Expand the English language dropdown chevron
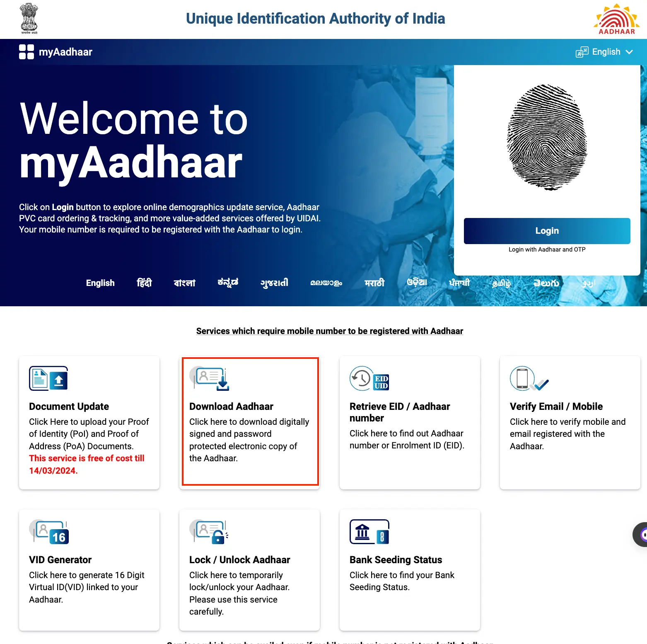Image resolution: width=647 pixels, height=644 pixels. pos(629,52)
